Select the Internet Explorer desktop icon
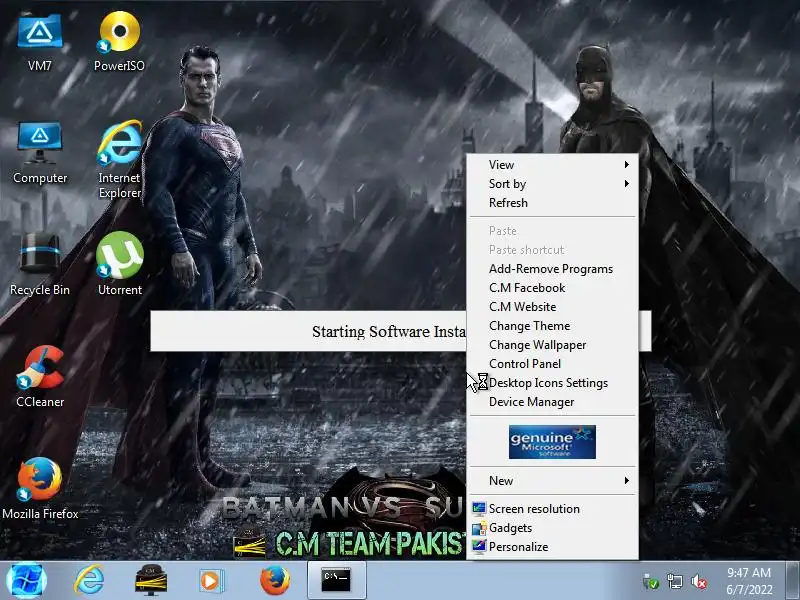Image resolution: width=800 pixels, height=600 pixels. point(119,160)
